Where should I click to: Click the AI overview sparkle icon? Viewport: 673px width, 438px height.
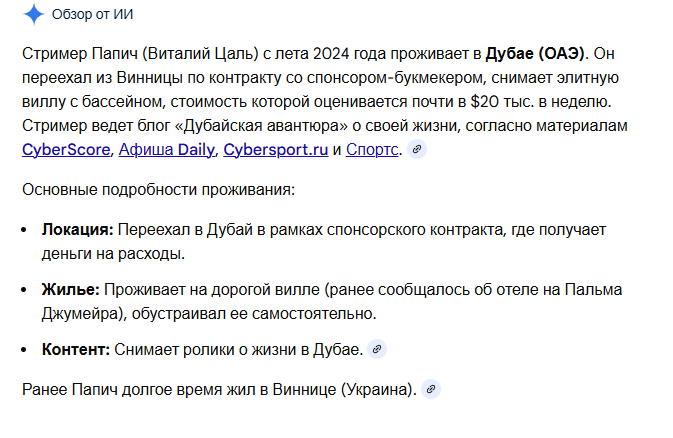[x=33, y=14]
